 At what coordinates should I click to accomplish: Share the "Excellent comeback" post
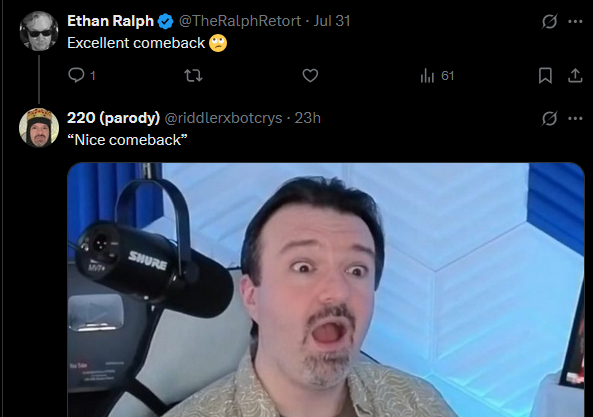pyautogui.click(x=575, y=75)
